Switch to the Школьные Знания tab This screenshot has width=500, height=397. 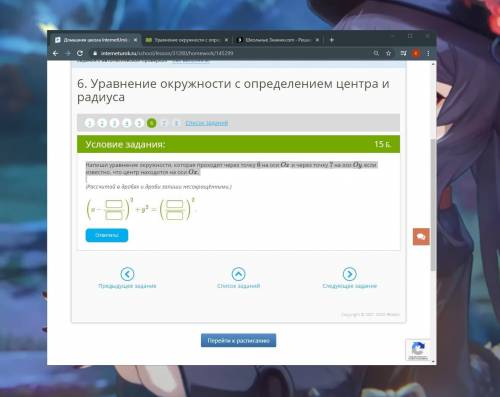(x=277, y=40)
